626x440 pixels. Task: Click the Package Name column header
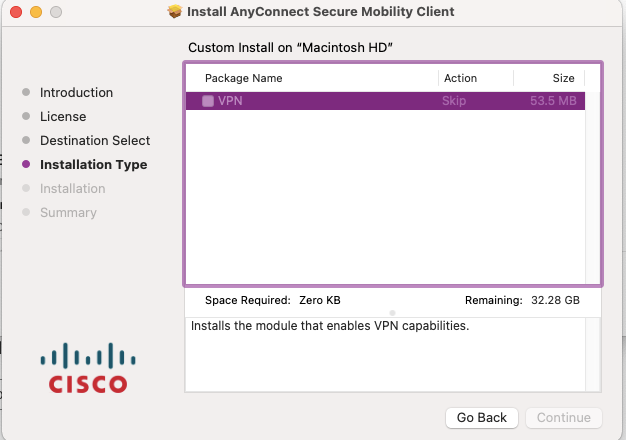(x=244, y=78)
